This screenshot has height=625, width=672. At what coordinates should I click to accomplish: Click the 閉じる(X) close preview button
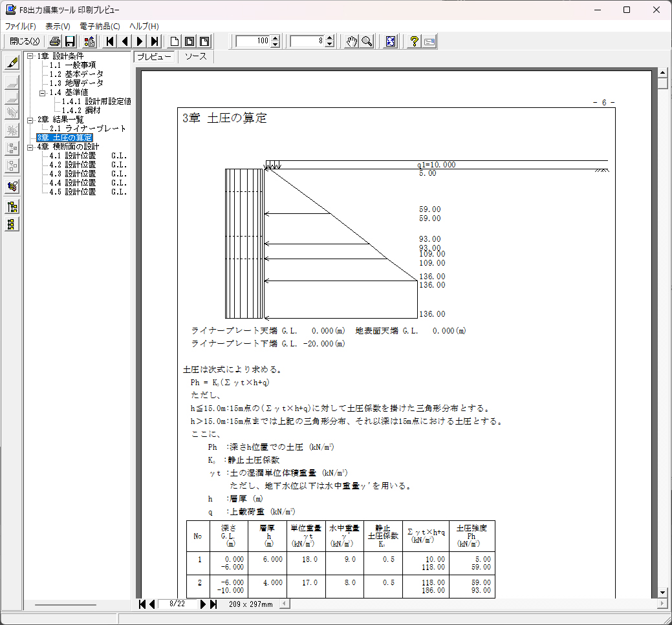[25, 41]
